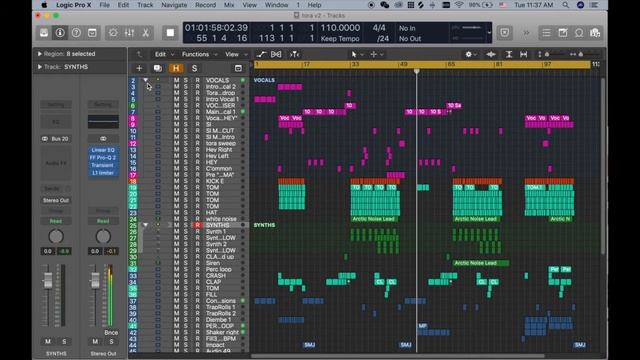The width and height of the screenshot is (640, 360).
Task: Show the Toolbar button in control bar
Action: click(x=92, y=33)
